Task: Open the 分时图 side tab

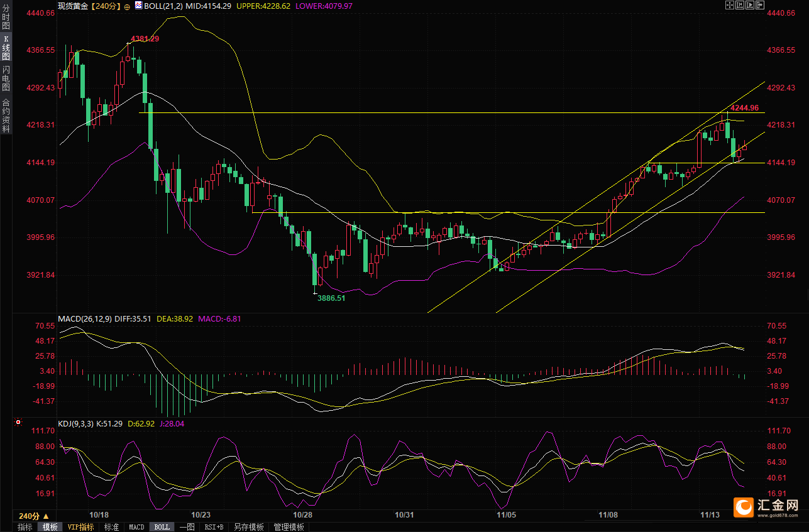Action: pos(6,17)
